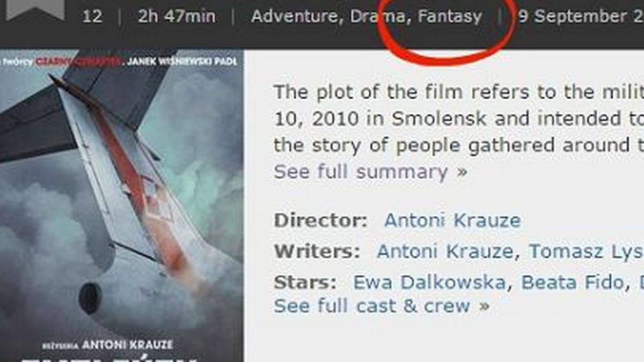Screen dimensions: 644x362
Task: Click See full summary link
Action: click(371, 172)
